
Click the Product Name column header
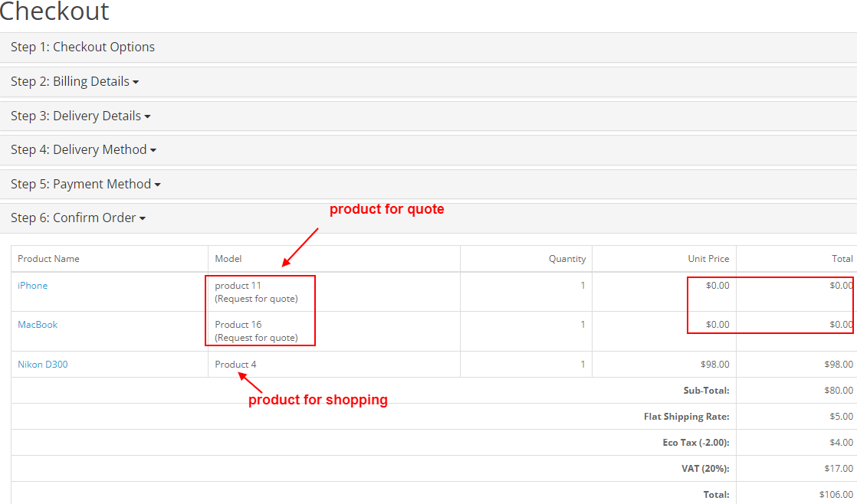[48, 259]
